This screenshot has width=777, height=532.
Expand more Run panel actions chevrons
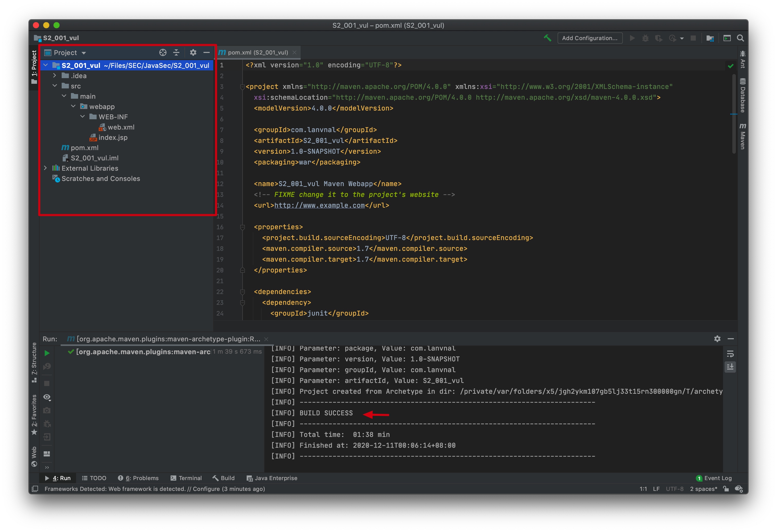click(47, 467)
